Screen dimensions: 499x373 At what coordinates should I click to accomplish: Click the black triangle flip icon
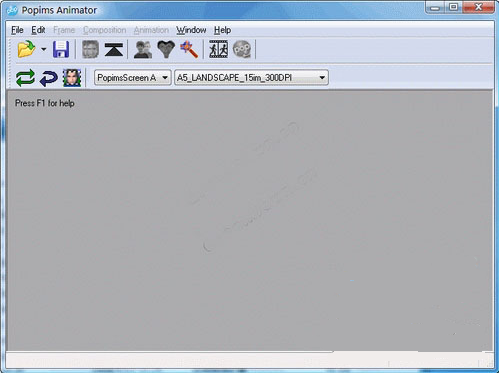click(x=114, y=49)
